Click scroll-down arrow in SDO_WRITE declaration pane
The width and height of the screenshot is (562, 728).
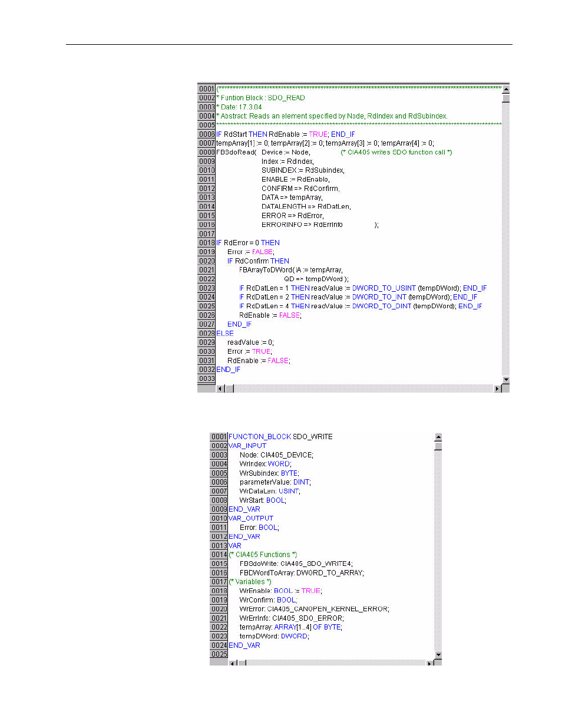[x=438, y=655]
